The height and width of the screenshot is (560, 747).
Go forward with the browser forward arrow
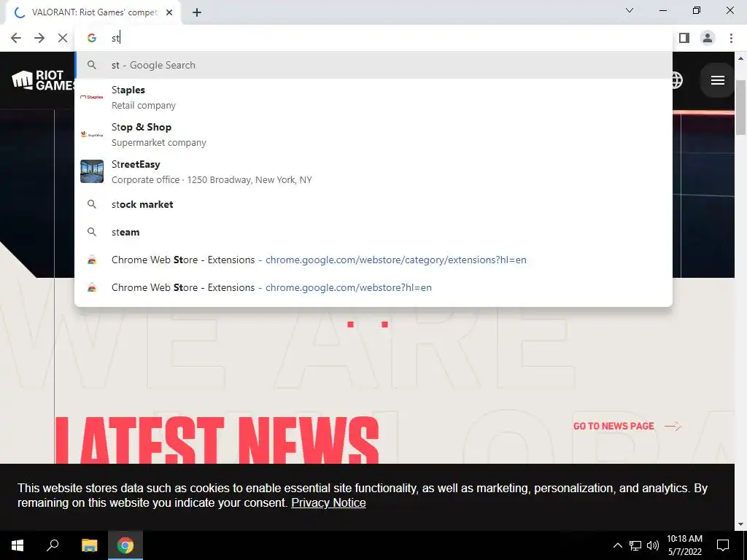39,38
